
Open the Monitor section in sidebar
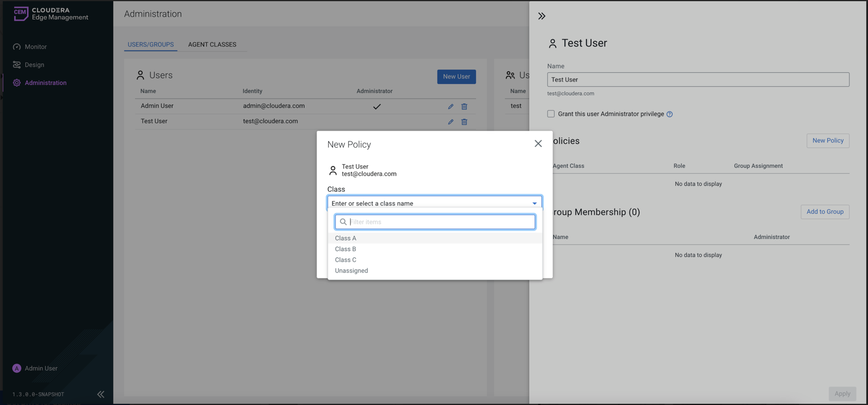tap(35, 47)
